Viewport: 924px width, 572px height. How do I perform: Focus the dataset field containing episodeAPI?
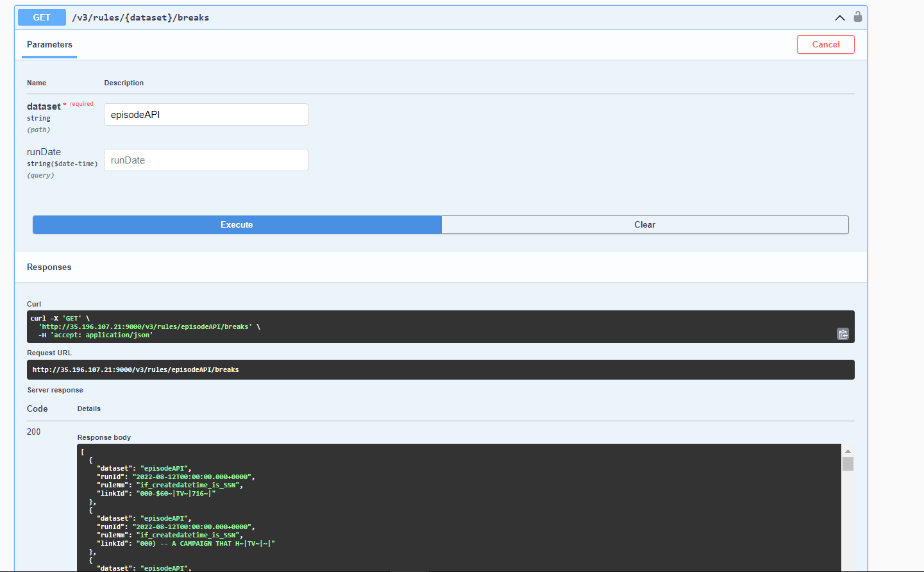click(x=206, y=115)
